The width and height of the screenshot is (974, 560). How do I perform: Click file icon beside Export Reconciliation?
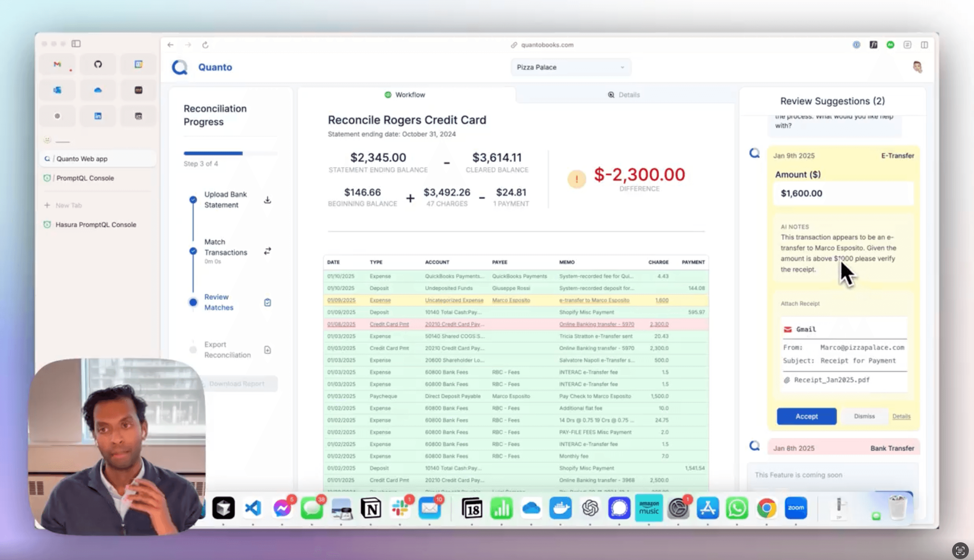tap(267, 350)
